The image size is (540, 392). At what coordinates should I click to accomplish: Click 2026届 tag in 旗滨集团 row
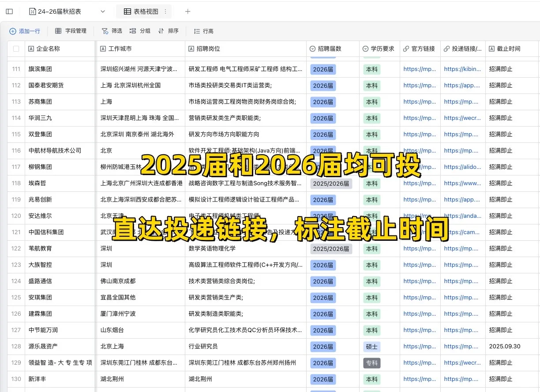[x=323, y=69]
